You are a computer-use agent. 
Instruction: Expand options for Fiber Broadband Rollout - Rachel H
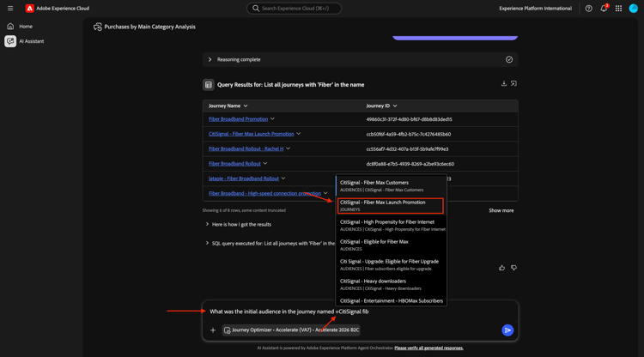[288, 148]
